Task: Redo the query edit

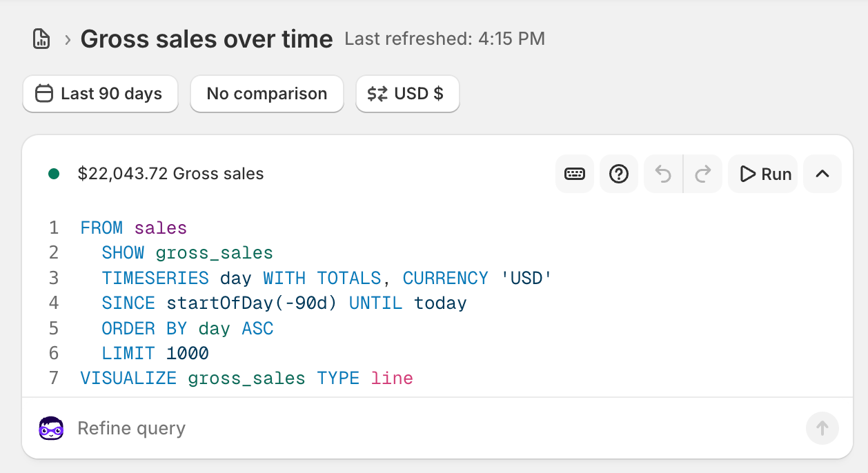Action: pos(703,174)
